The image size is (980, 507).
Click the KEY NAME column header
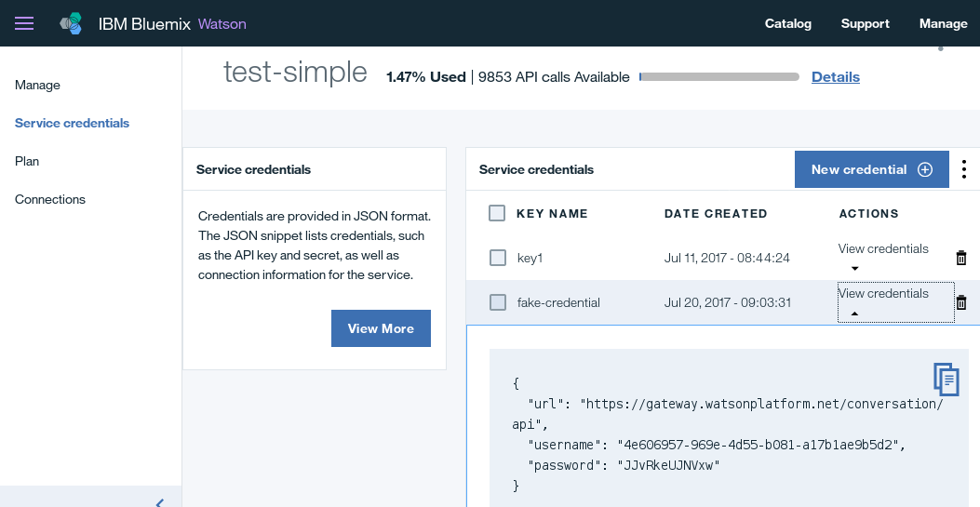[552, 214]
